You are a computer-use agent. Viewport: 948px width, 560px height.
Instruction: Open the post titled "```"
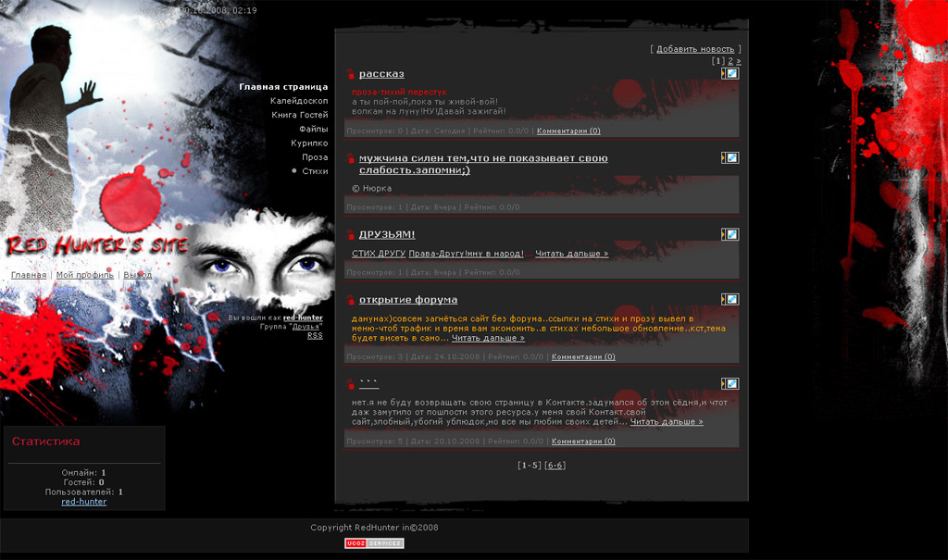pyautogui.click(x=368, y=383)
